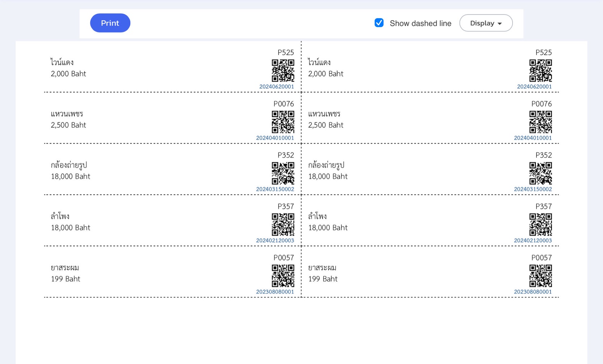This screenshot has width=603, height=364.
Task: Click price 2,500 Baht in the left column
Action: 68,125
